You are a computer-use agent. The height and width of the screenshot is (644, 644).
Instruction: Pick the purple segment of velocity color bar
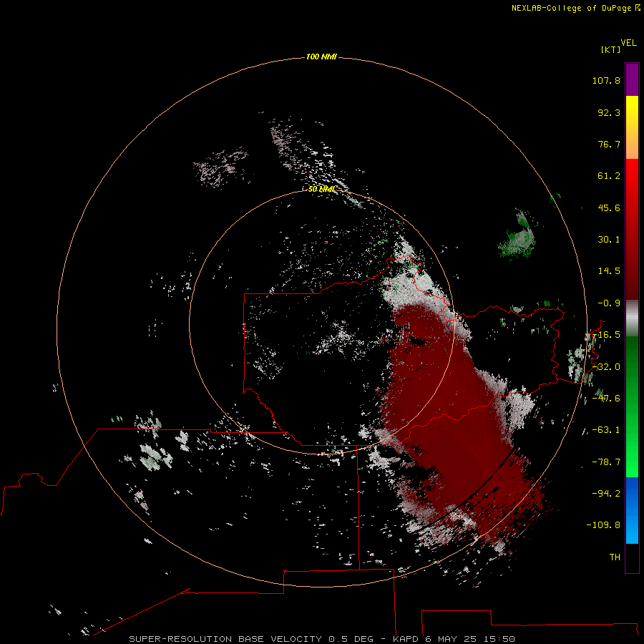click(632, 79)
